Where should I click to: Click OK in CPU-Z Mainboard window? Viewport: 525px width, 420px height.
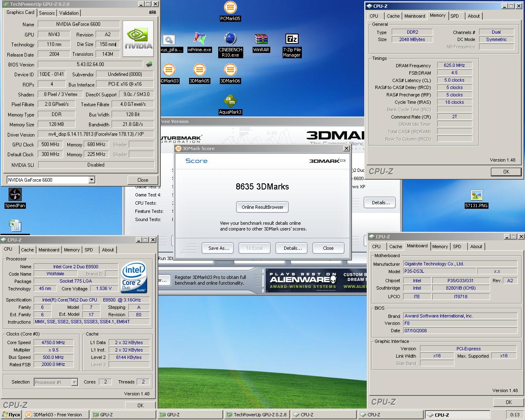[x=509, y=402]
